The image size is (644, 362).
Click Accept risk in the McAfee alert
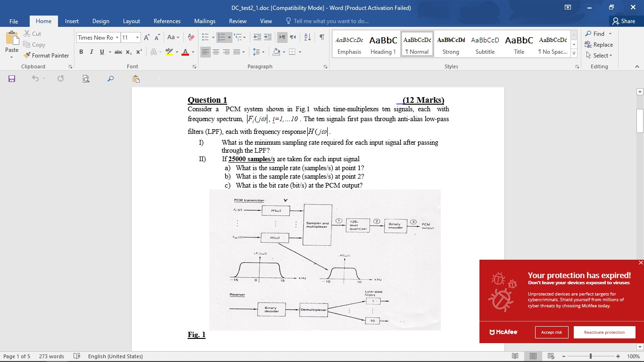click(x=552, y=332)
